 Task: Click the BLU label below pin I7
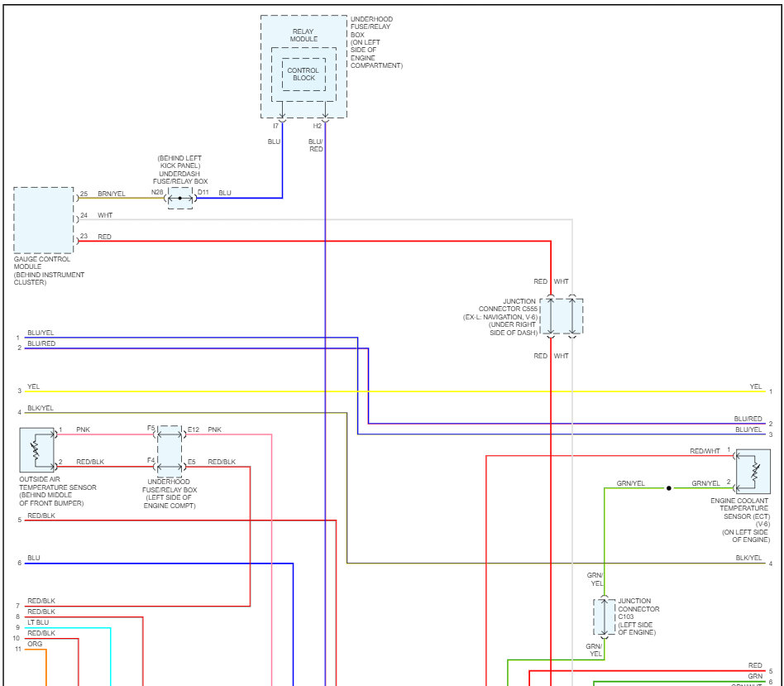pyautogui.click(x=274, y=142)
